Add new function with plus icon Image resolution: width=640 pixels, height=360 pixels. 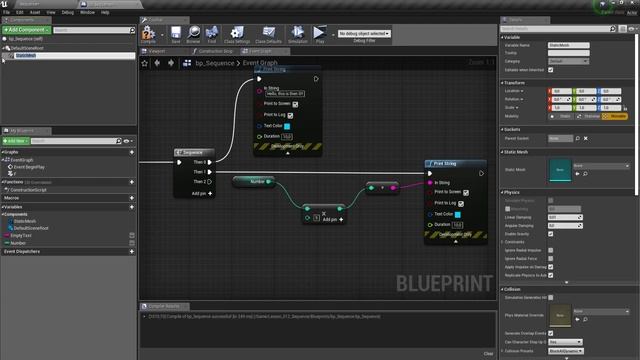pos(132,182)
